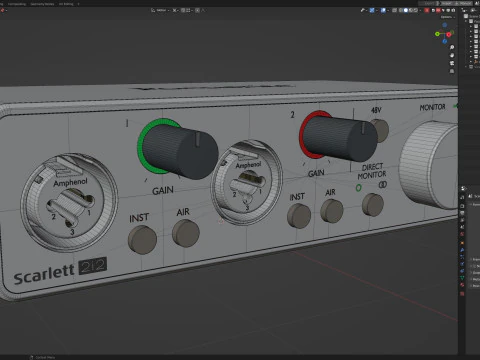This screenshot has width=480, height=360.
Task: Select the large MONITOR knob in viewport
Action: pyautogui.click(x=430, y=165)
